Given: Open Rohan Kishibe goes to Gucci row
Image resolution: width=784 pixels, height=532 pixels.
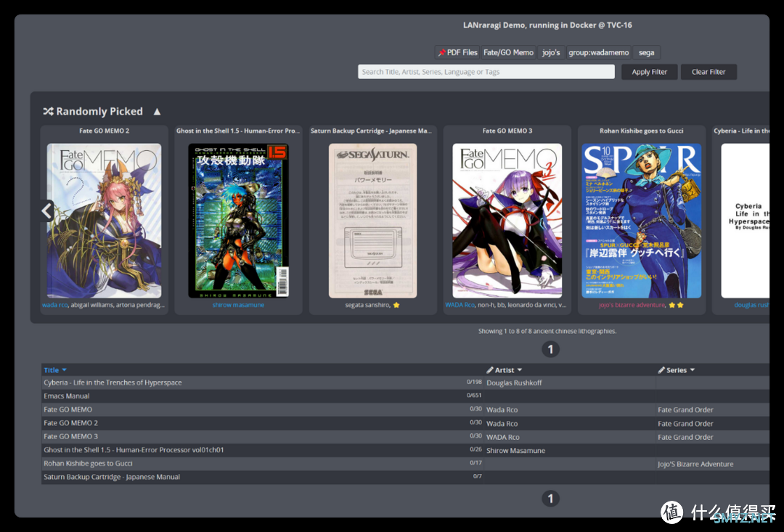Looking at the screenshot, I should point(88,464).
